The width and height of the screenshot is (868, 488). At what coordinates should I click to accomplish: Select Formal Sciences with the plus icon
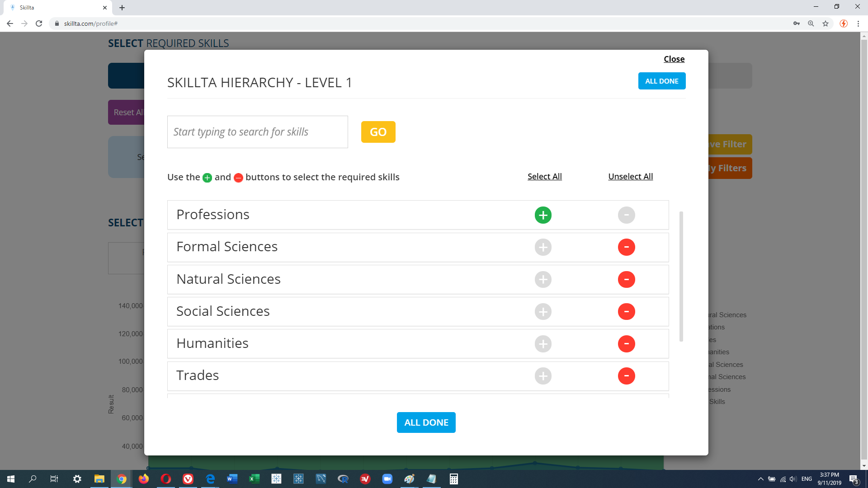543,247
